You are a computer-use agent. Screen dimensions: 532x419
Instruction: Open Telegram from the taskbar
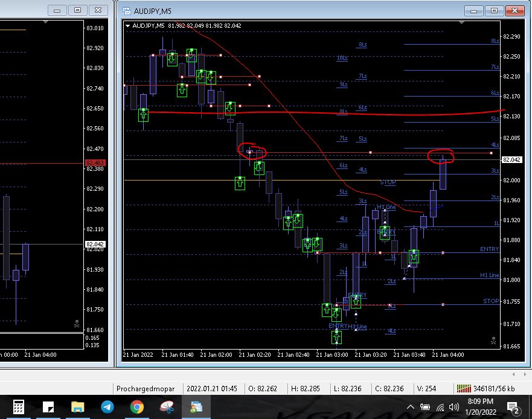107,407
